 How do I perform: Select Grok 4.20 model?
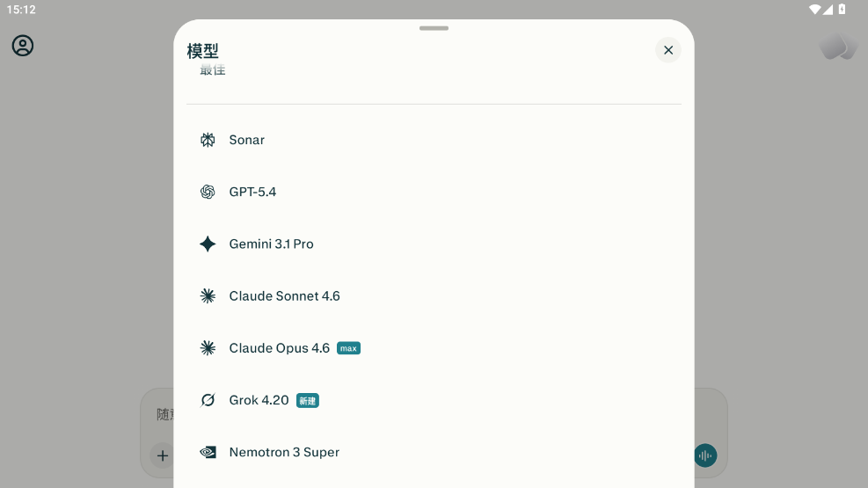point(434,400)
